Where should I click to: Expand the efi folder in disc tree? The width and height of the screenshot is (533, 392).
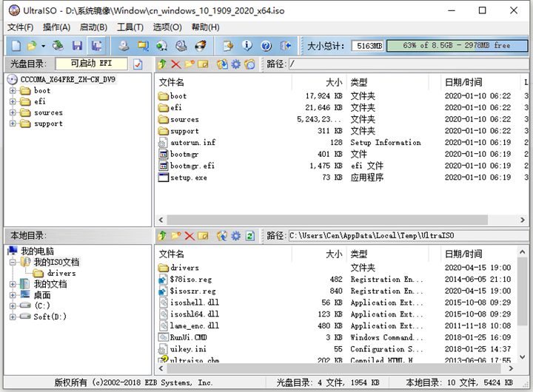click(x=13, y=101)
